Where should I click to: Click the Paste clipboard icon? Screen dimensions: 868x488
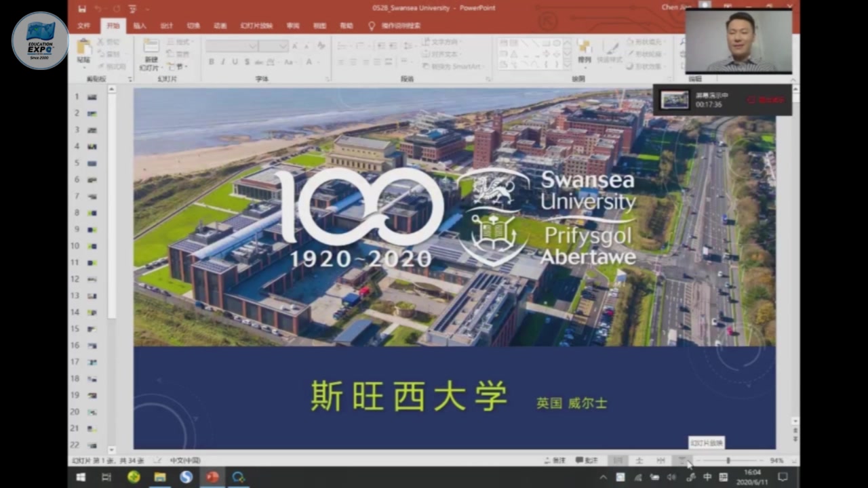tap(83, 47)
